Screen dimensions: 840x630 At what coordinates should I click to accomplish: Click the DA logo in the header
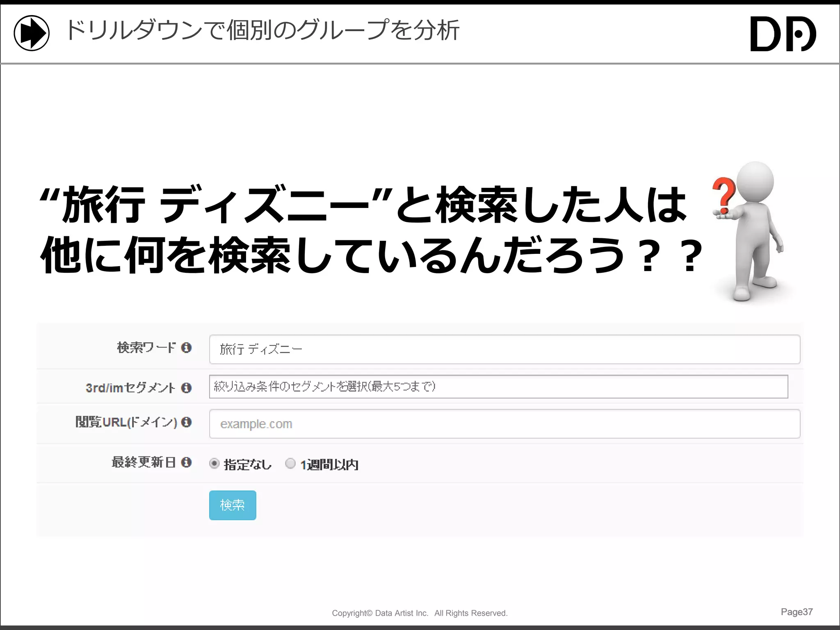(783, 34)
